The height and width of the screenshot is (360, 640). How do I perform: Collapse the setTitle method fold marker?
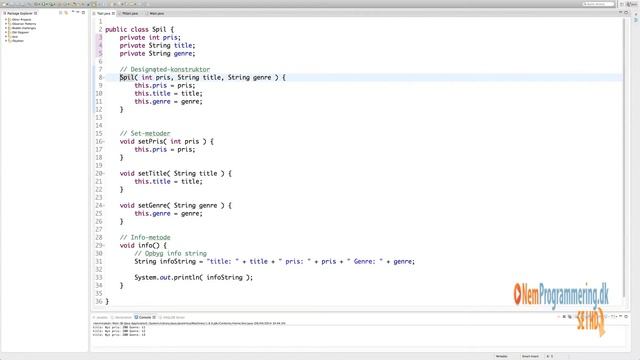tap(104, 173)
